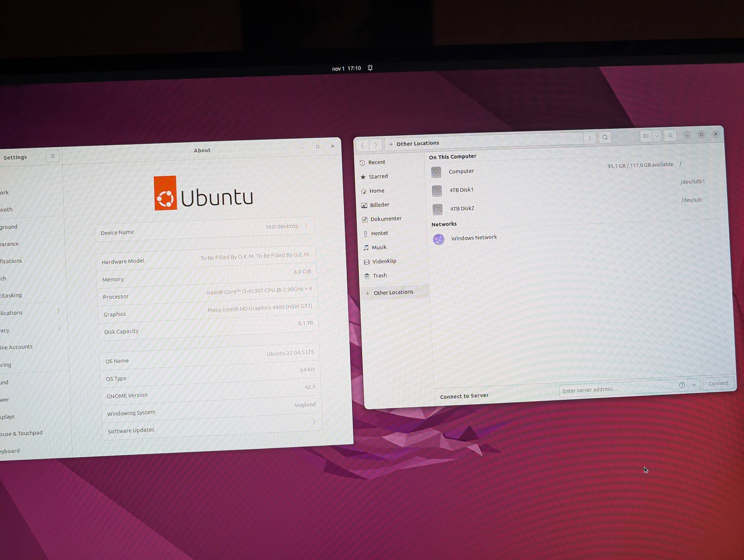The height and width of the screenshot is (560, 744).
Task: Click the server address help icon
Action: [x=682, y=385]
